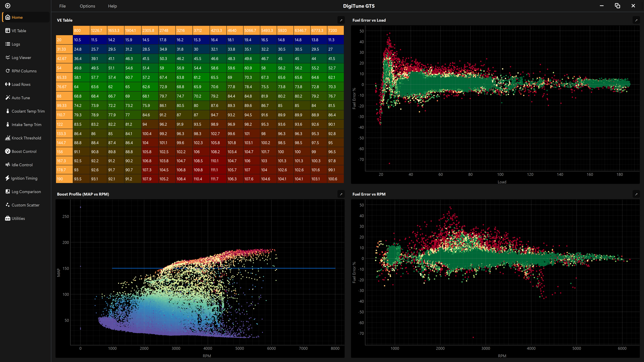This screenshot has width=644, height=362.
Task: Open the Boost Control gauge icon
Action: pyautogui.click(x=8, y=151)
